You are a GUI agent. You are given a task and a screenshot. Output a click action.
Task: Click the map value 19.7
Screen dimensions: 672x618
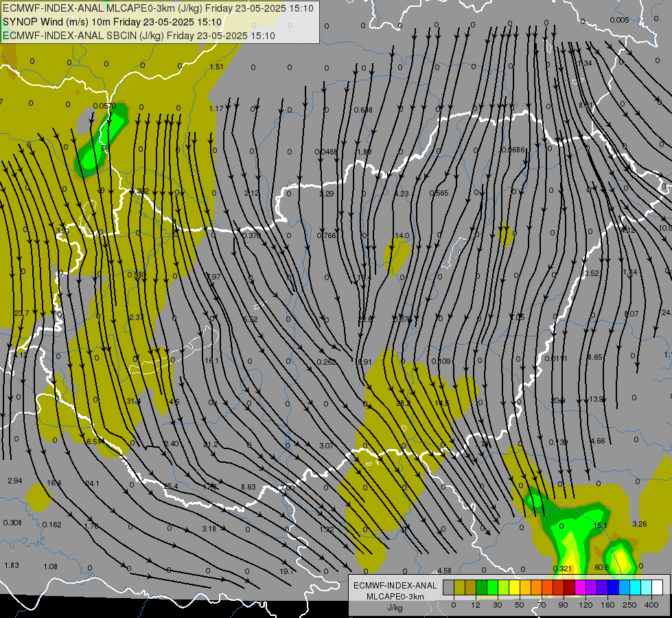click(287, 571)
